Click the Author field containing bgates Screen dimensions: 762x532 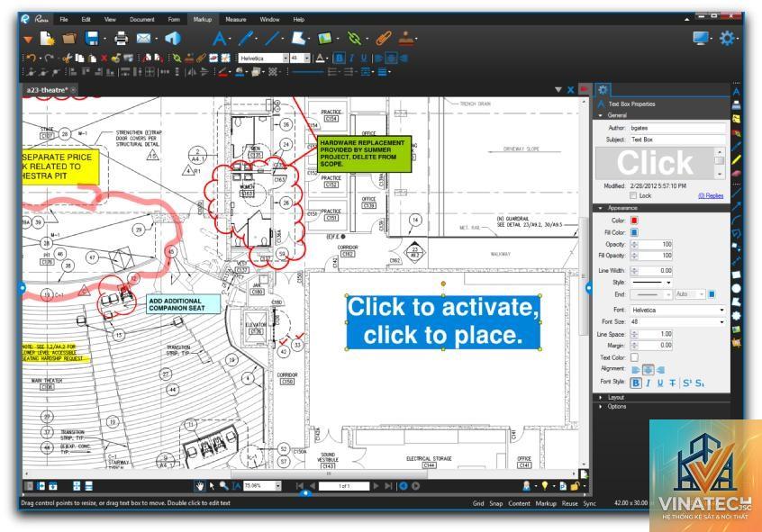677,128
